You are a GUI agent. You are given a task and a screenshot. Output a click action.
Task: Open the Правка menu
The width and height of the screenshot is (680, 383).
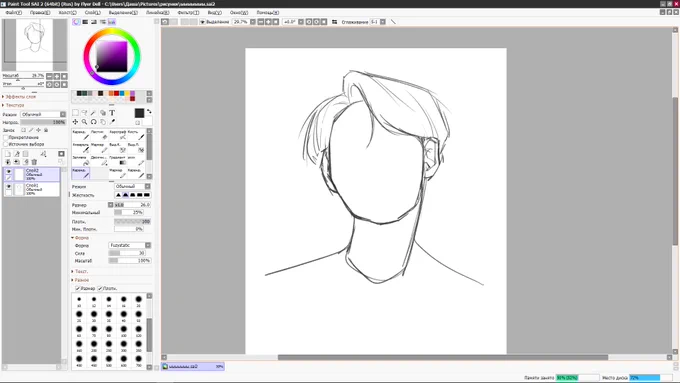[x=40, y=13]
